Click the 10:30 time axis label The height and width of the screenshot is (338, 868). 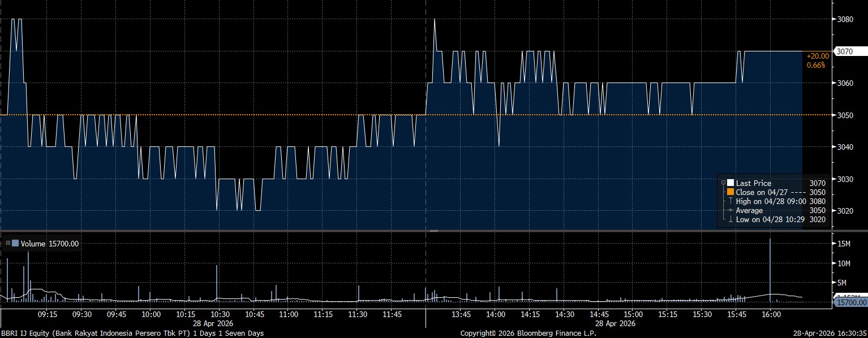tap(220, 314)
